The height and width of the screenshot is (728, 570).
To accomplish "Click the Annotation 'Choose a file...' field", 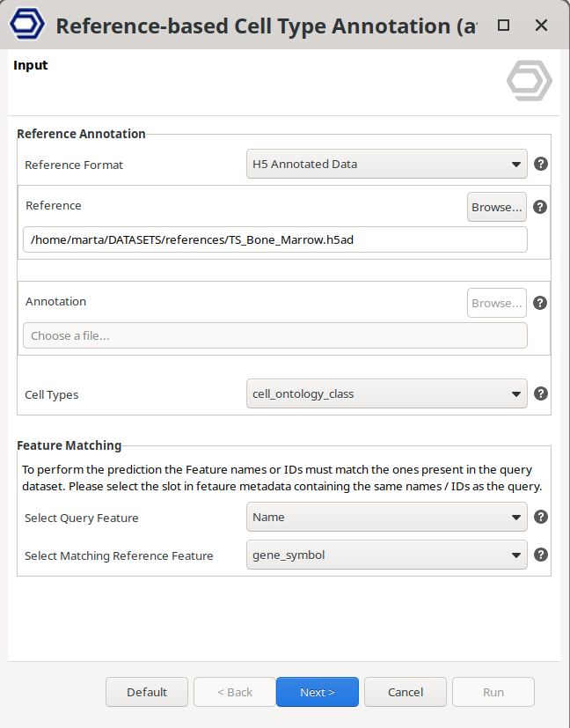I will (274, 335).
